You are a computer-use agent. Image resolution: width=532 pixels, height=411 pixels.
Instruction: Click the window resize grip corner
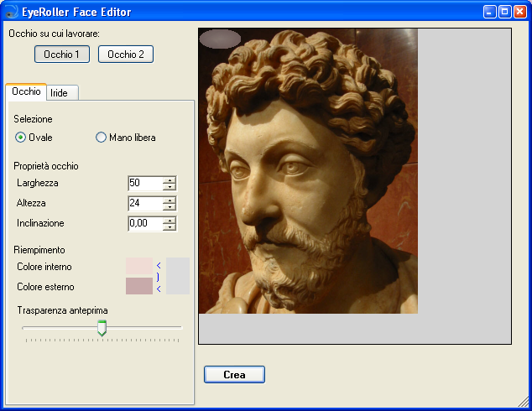click(x=524, y=402)
